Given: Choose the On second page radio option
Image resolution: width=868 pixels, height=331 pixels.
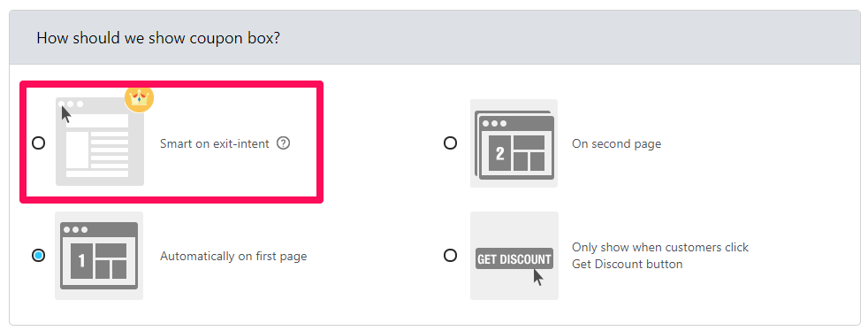Looking at the screenshot, I should [450, 143].
